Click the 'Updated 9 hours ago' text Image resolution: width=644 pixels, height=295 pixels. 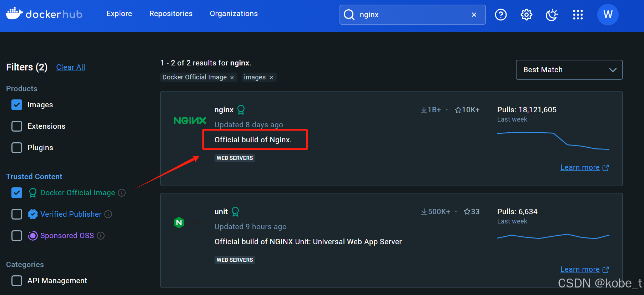point(251,227)
